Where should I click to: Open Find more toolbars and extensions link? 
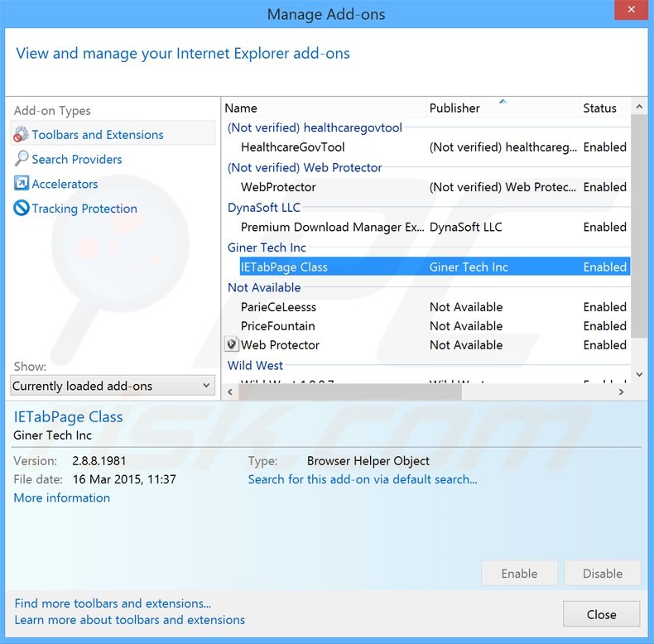point(113,603)
